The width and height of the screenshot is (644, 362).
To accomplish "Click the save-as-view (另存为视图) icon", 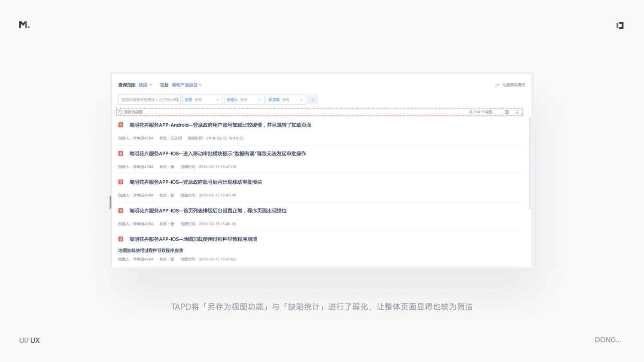I will (121, 112).
